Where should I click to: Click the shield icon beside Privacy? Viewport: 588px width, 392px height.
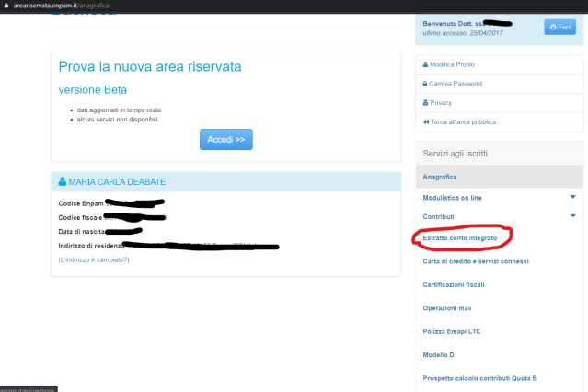pyautogui.click(x=425, y=103)
